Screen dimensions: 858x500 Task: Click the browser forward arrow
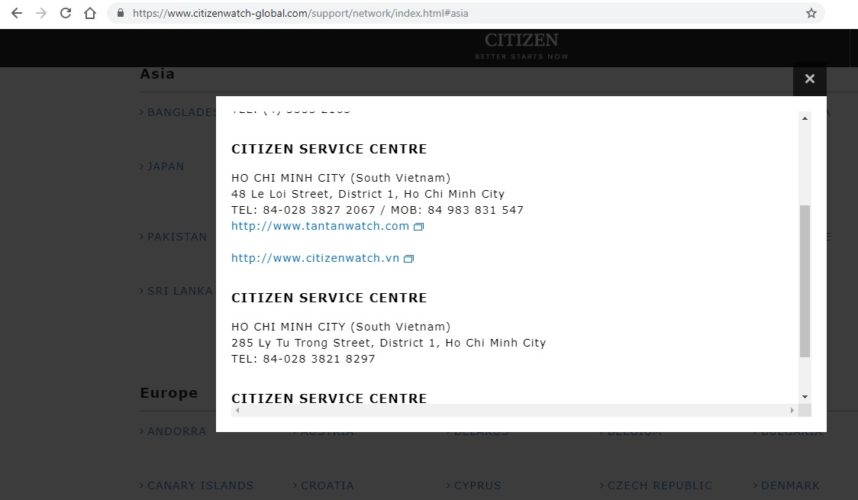coord(41,14)
